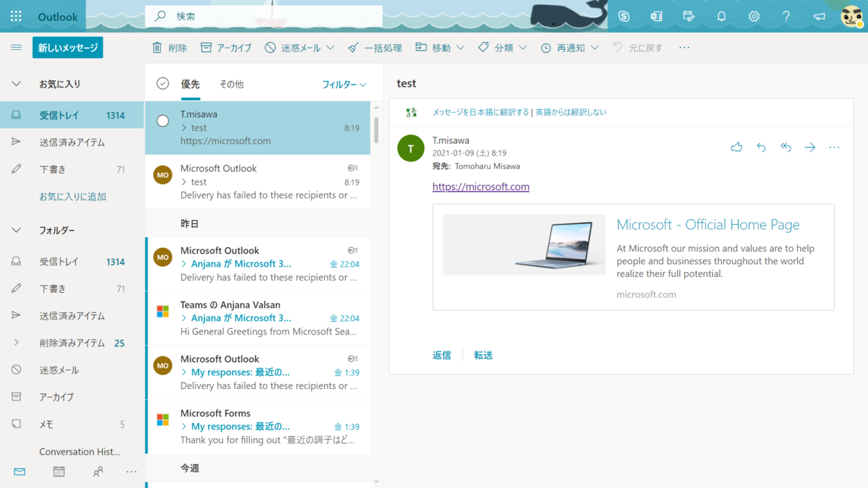
Task: Open Microsoft Forms email in list
Action: pos(258,427)
